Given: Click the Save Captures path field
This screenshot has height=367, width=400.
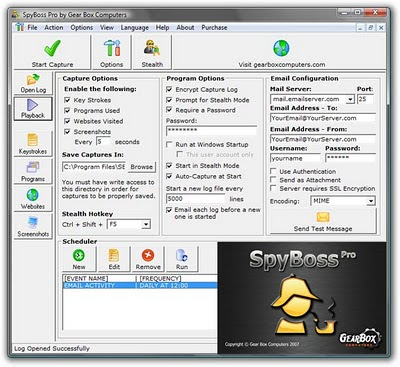Looking at the screenshot, I should 94,167.
